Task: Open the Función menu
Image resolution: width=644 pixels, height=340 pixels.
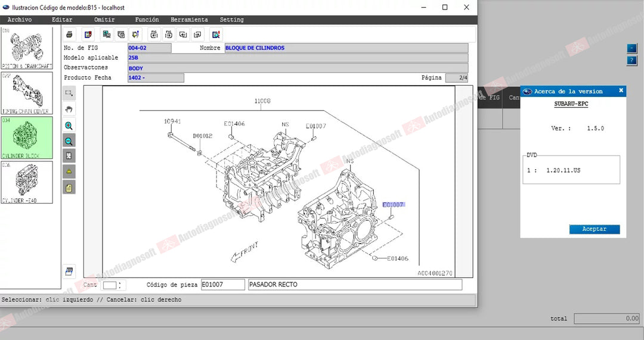Action: (x=147, y=20)
